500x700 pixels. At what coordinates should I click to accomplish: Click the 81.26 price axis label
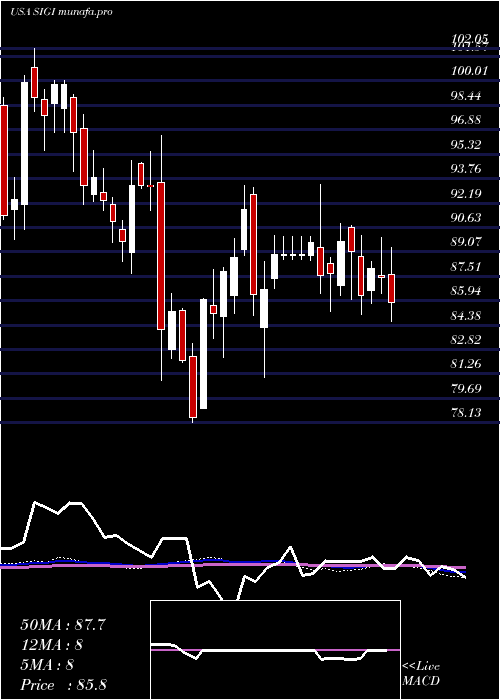click(x=467, y=364)
